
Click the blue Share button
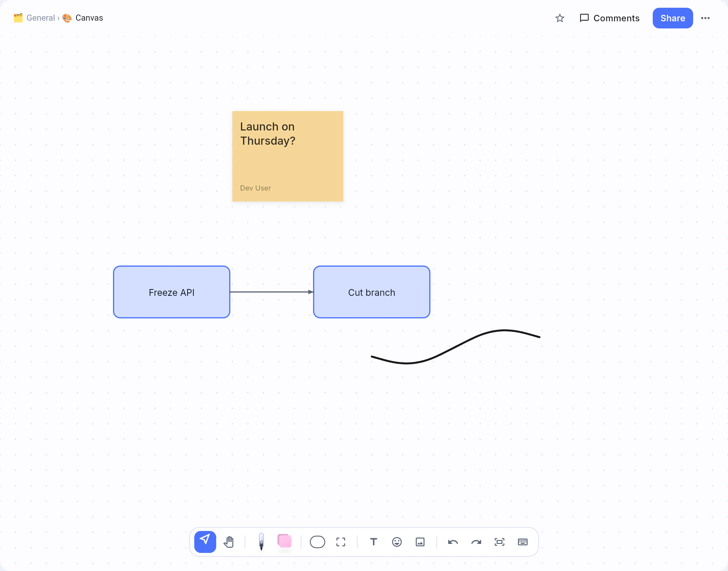coord(672,18)
